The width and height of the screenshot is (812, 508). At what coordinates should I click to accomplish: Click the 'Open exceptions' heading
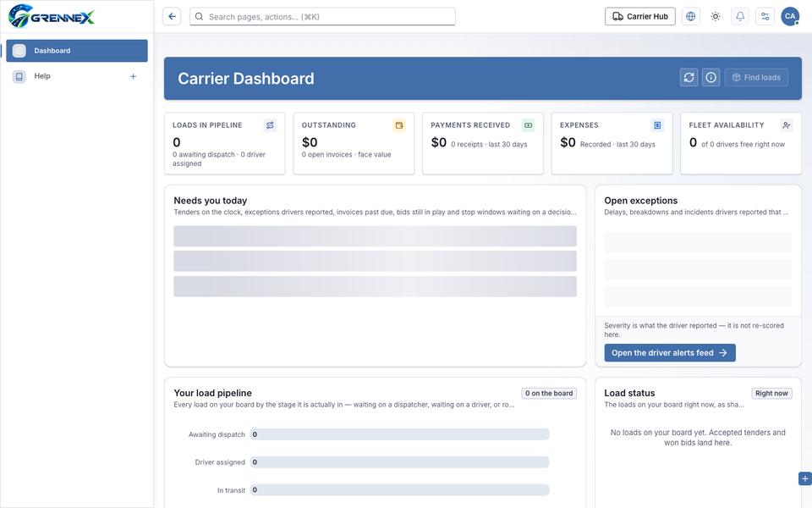[x=640, y=201]
